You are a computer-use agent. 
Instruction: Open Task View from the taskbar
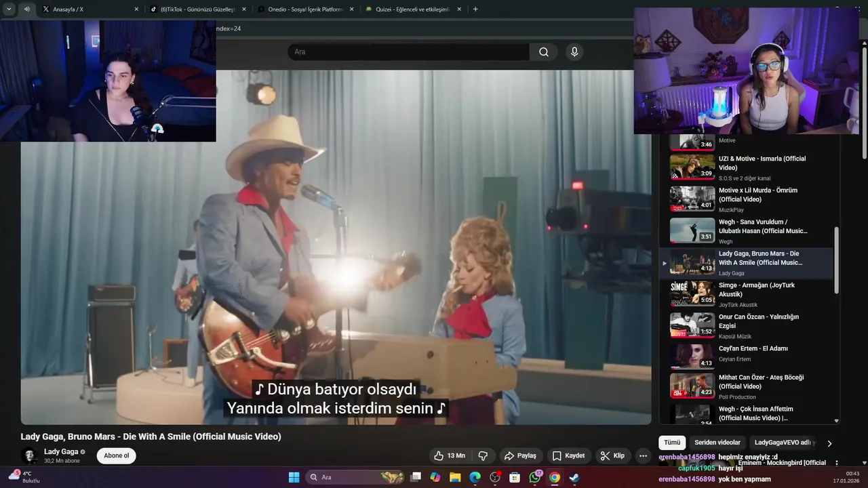416,477
